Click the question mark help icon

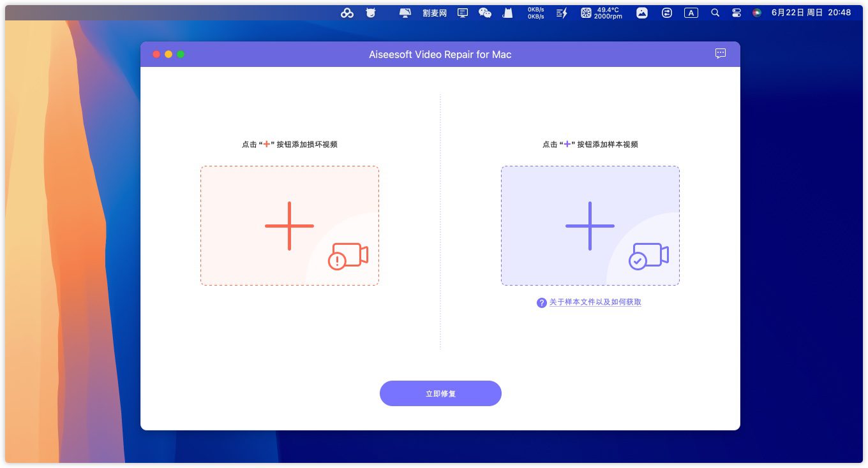(x=542, y=303)
